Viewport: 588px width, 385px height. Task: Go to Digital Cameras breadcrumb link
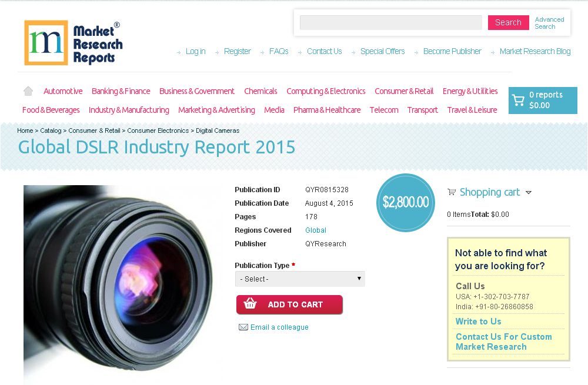218,130
